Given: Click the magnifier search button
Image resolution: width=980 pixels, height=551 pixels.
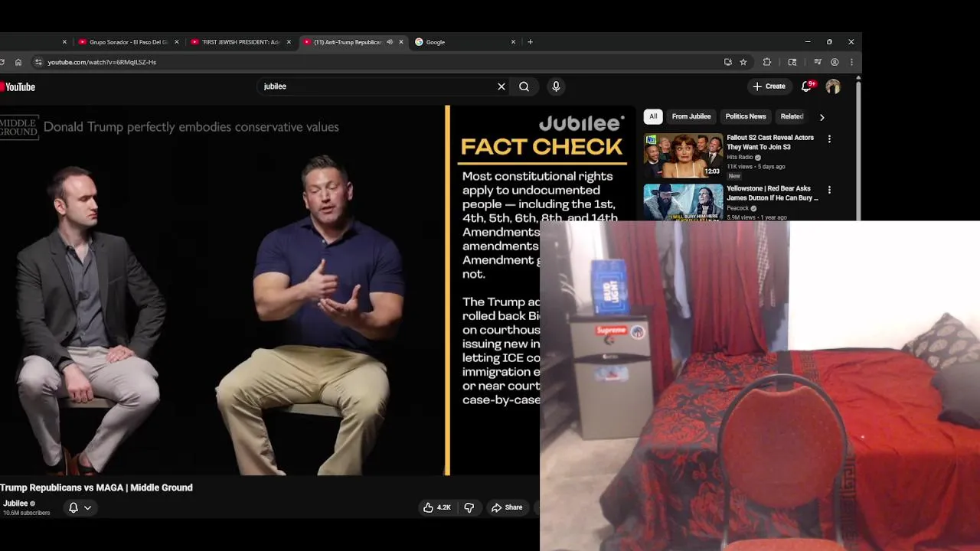Looking at the screenshot, I should (524, 86).
